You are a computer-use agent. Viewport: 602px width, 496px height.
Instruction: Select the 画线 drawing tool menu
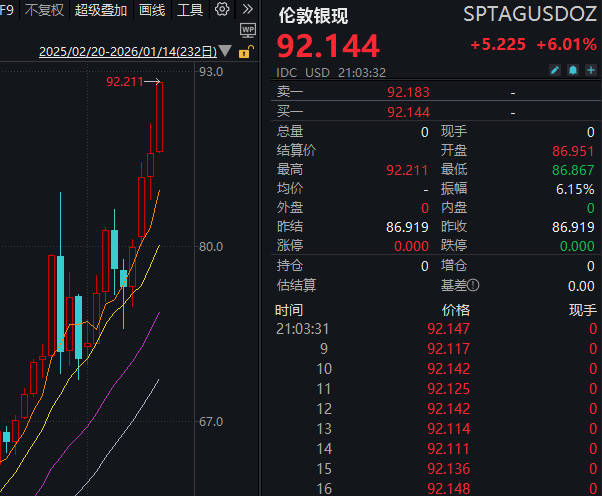click(152, 10)
